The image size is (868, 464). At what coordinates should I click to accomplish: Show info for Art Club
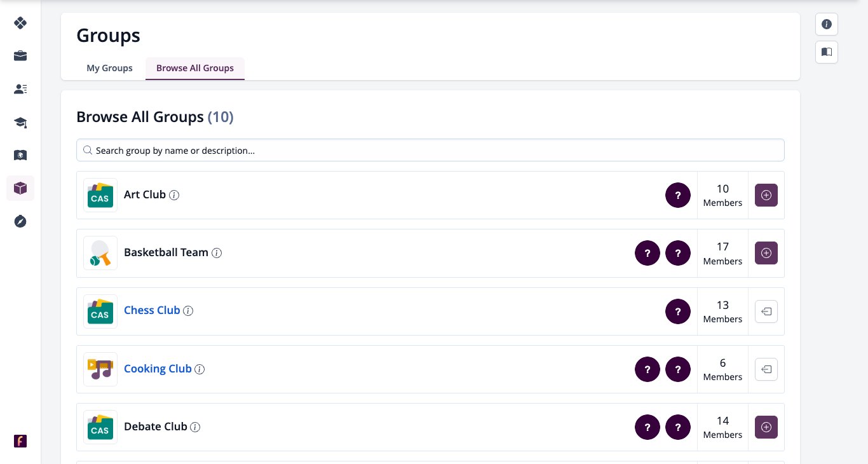[x=174, y=195]
